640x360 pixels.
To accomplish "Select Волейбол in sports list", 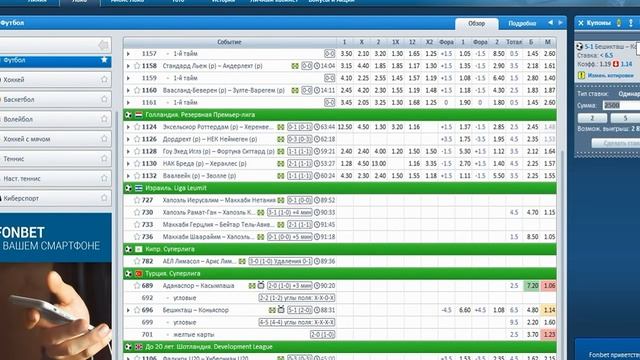I will point(56,119).
